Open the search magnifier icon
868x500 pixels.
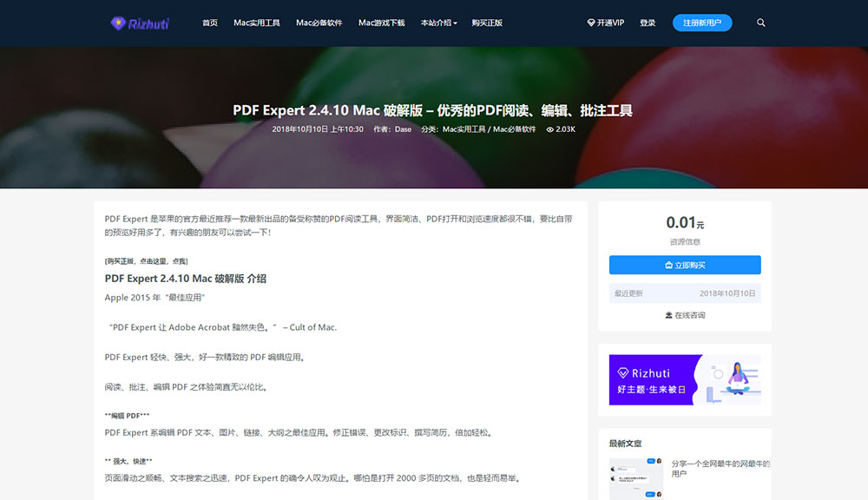(760, 23)
